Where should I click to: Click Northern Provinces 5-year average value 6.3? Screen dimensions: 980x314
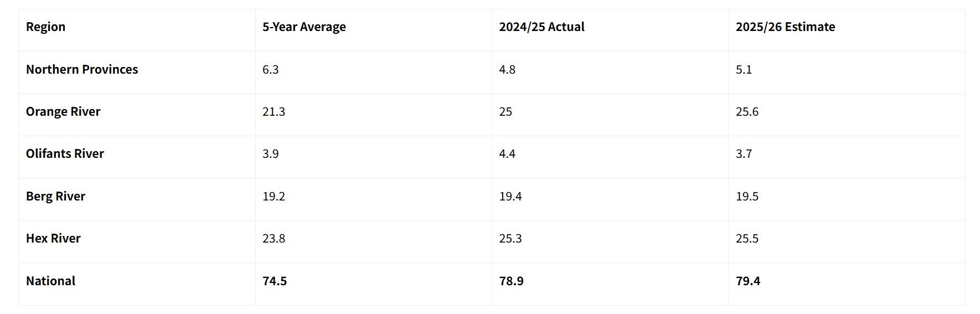270,69
